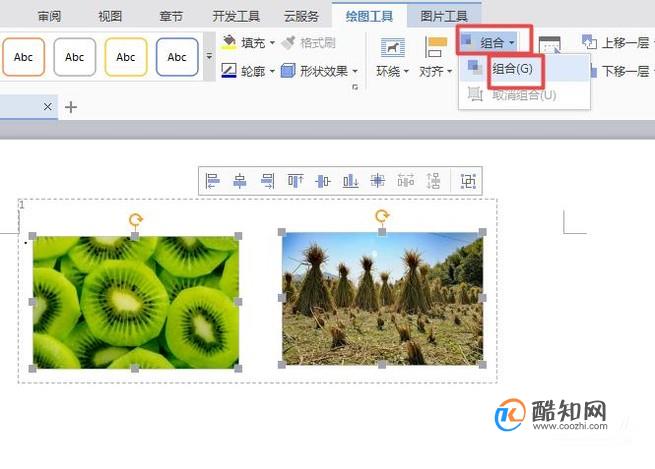This screenshot has height=469, width=655.
Task: Toggle the 组合 dropdown button
Action: coord(489,42)
